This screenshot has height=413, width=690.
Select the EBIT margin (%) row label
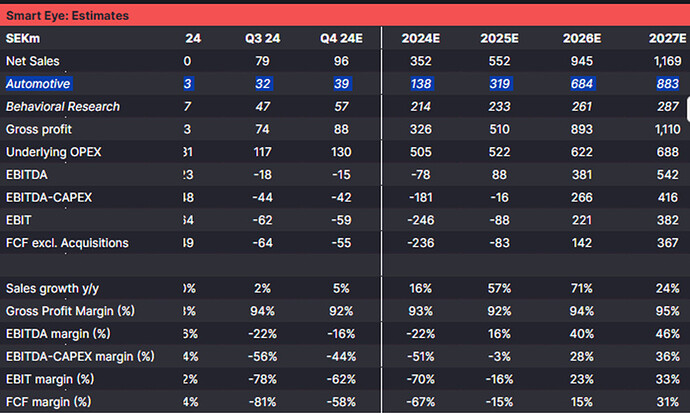50,379
